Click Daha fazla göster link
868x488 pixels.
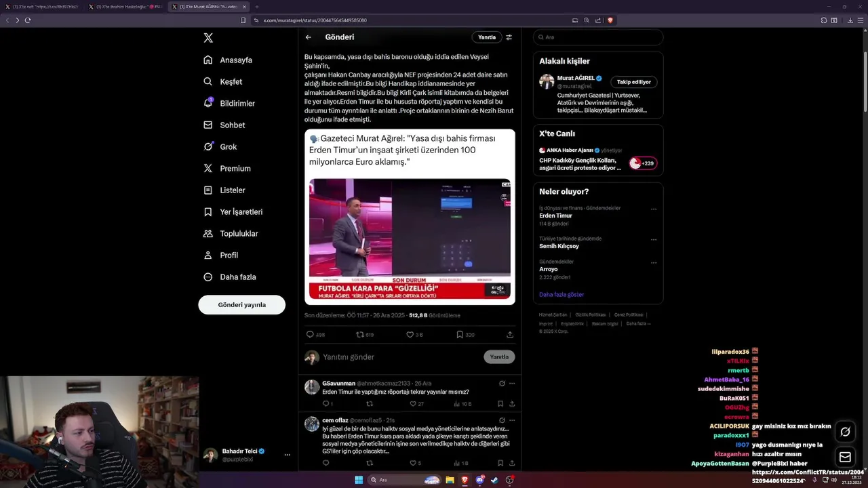[x=561, y=294]
